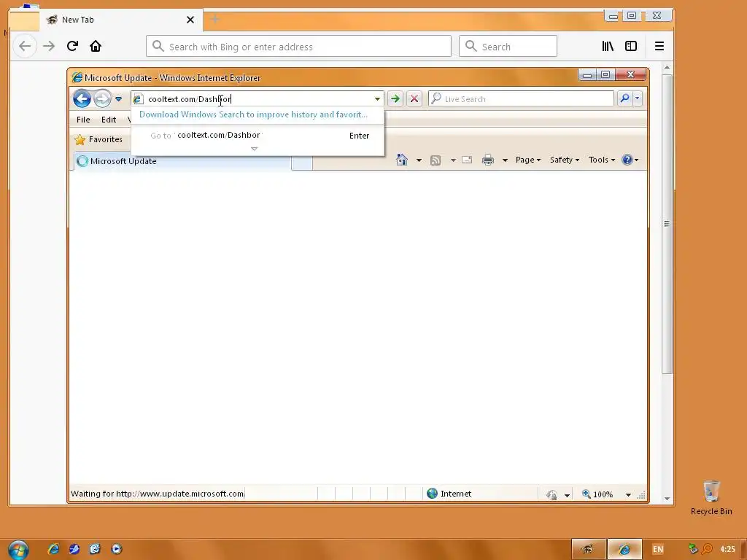The image size is (747, 560).
Task: Click the third quick launch icon with the arrow
Action: [x=95, y=549]
